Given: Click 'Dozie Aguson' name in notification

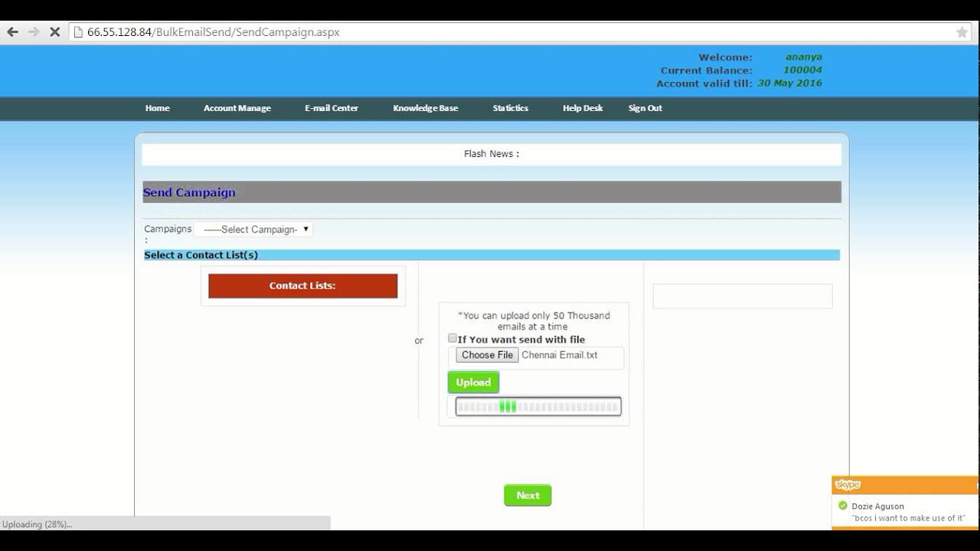Looking at the screenshot, I should point(877,506).
